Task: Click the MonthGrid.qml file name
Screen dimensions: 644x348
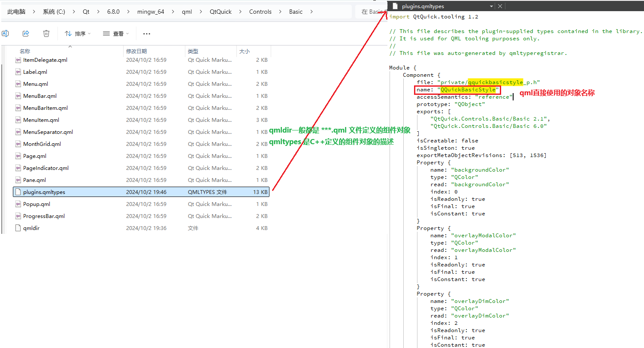Action: (x=42, y=144)
